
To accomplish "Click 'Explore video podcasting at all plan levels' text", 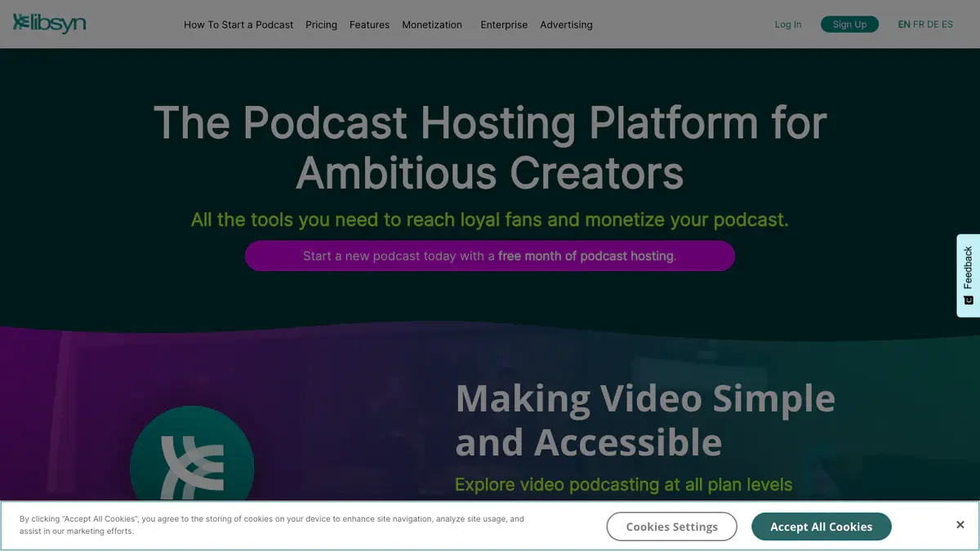I will [x=624, y=485].
